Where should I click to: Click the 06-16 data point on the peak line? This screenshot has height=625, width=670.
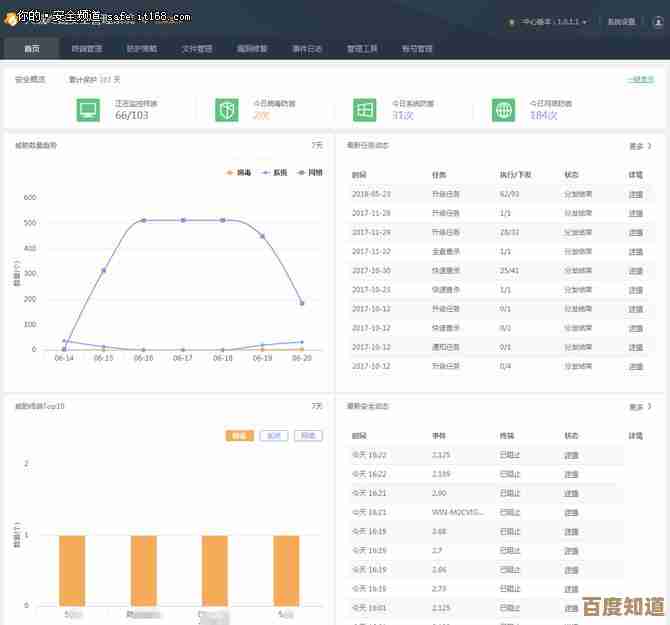[x=143, y=220]
